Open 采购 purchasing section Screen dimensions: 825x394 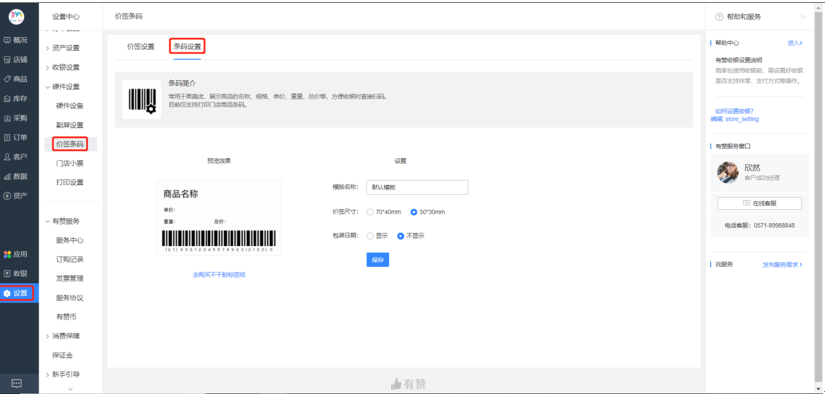[16, 118]
